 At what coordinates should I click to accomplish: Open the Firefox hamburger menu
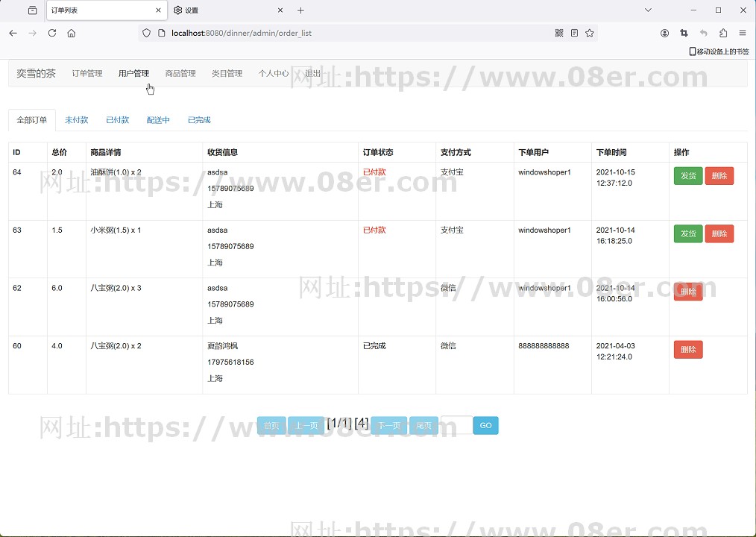pos(743,33)
